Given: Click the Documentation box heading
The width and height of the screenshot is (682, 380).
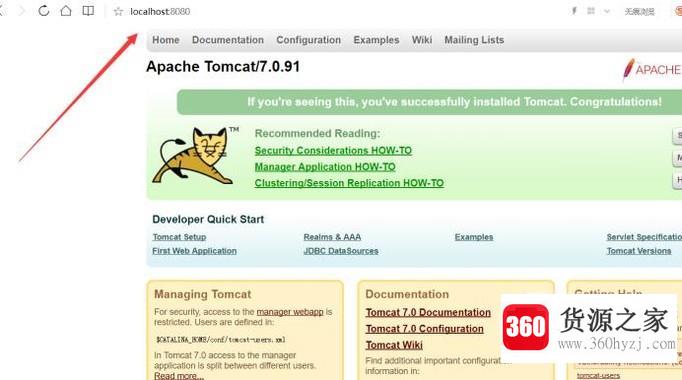Looking at the screenshot, I should pos(407,294).
